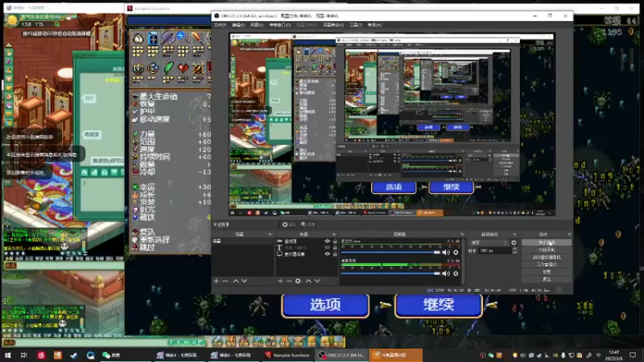Screen dimensions: 644x362
Task: Move the scene down in the Scenes panel
Action: point(245,281)
